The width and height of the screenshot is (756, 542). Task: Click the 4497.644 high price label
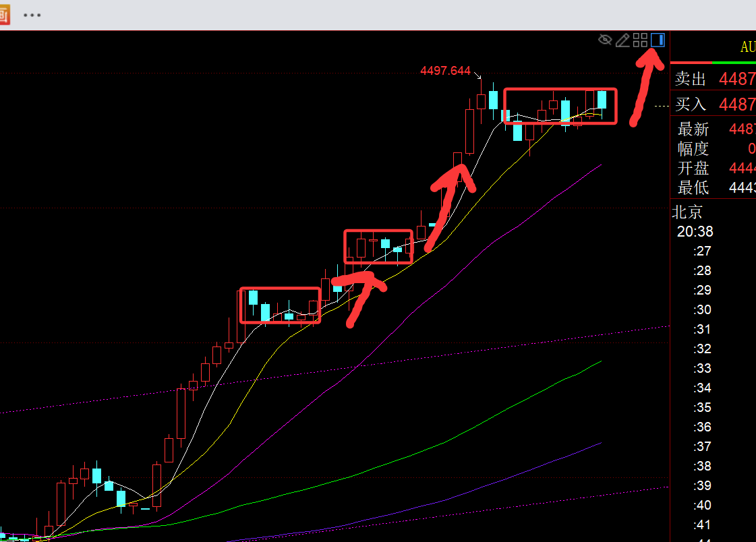coord(445,71)
